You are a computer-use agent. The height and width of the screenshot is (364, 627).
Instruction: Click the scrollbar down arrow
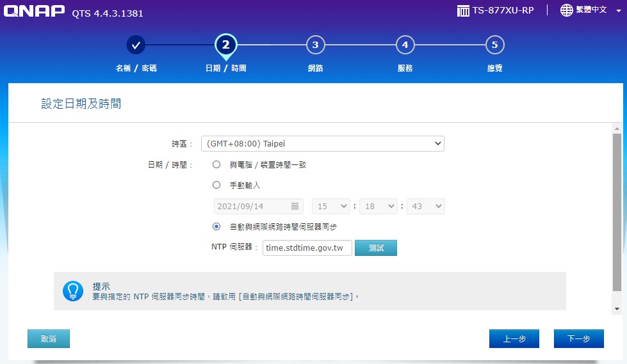coord(617,309)
